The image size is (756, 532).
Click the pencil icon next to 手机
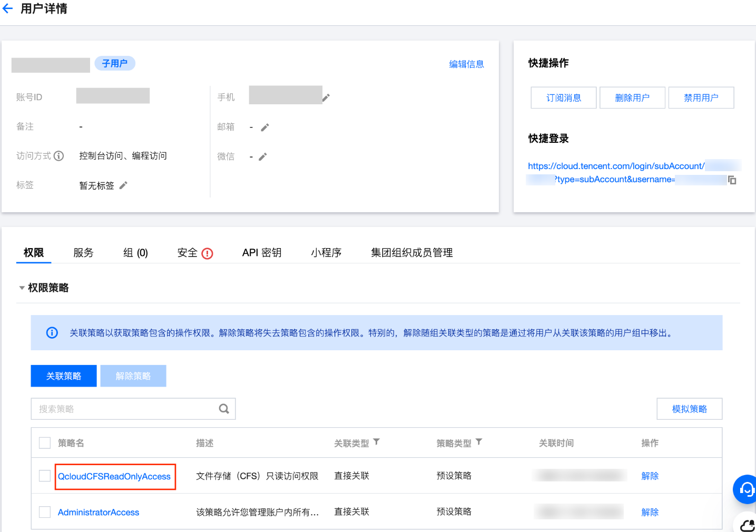click(326, 97)
